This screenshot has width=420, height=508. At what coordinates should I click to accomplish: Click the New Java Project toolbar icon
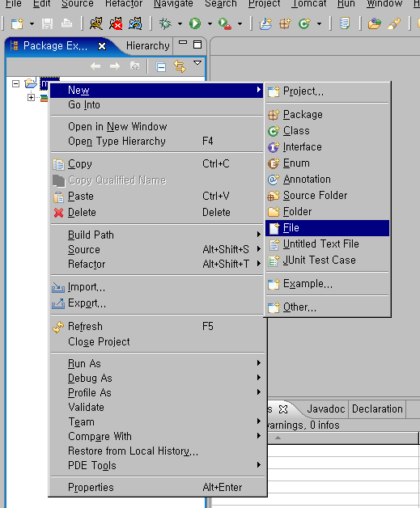point(265,23)
